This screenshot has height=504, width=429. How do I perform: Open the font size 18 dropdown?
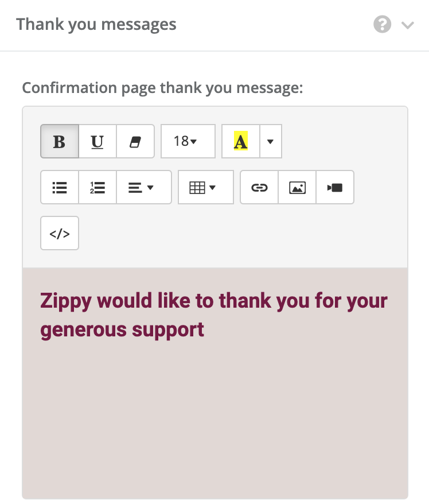[188, 141]
